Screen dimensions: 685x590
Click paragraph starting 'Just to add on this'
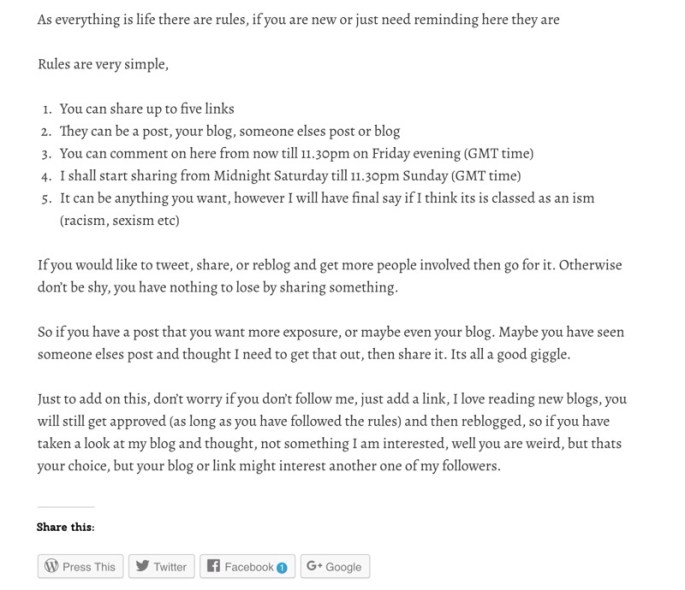[x=332, y=432]
